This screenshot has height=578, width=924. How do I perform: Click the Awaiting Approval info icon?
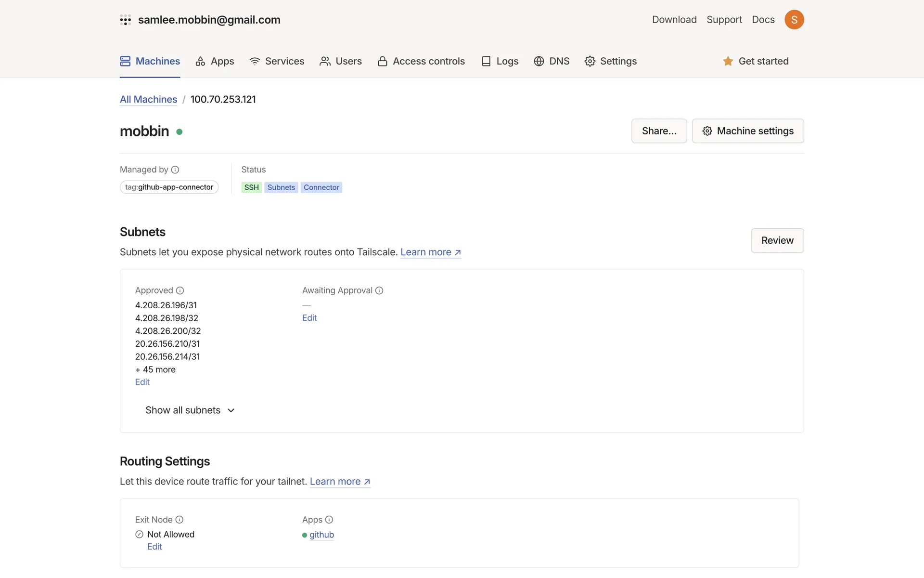pos(379,290)
